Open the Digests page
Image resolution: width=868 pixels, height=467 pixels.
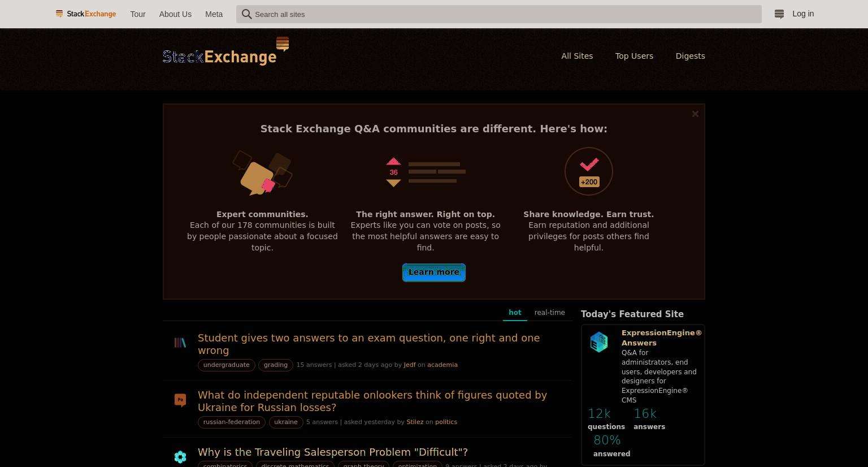point(690,56)
